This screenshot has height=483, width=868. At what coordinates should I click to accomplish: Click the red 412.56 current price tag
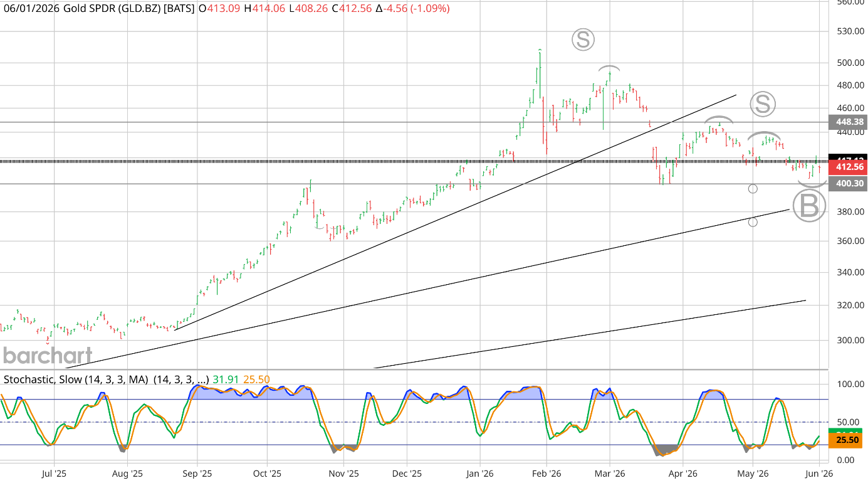click(x=847, y=167)
